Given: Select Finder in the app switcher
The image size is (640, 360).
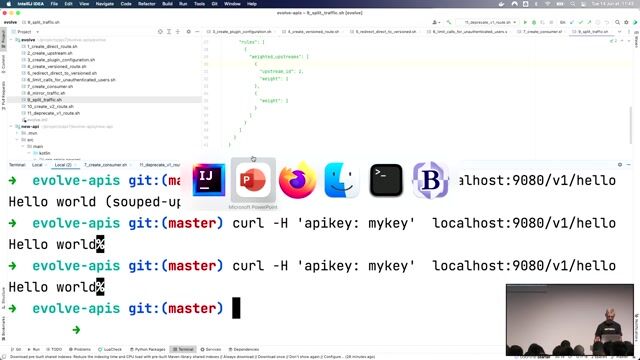Looking at the screenshot, I should pyautogui.click(x=342, y=180).
